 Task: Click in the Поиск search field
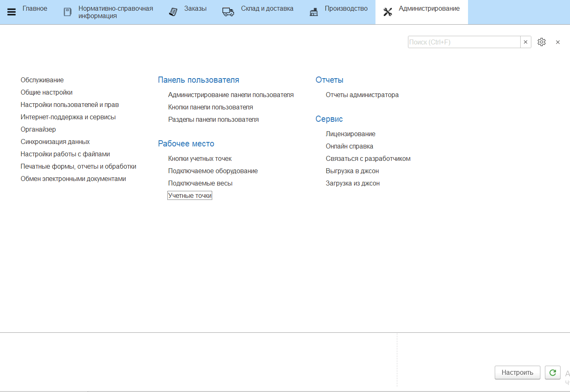(463, 42)
